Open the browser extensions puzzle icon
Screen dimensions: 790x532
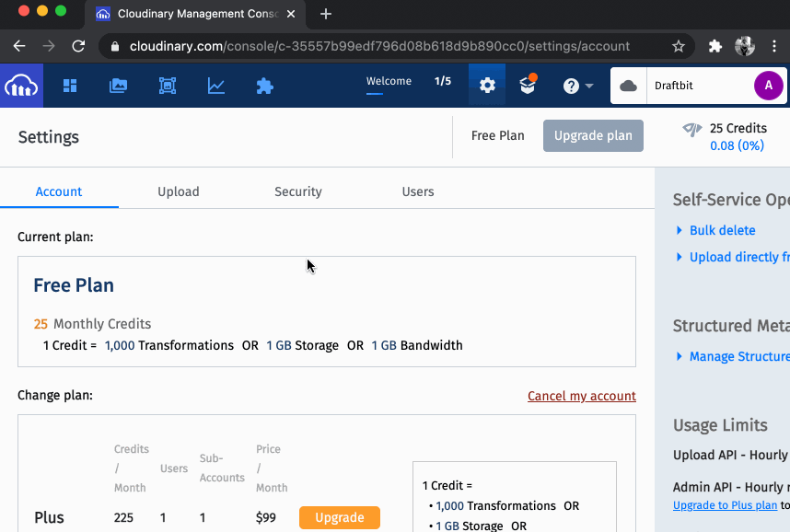[x=714, y=46]
